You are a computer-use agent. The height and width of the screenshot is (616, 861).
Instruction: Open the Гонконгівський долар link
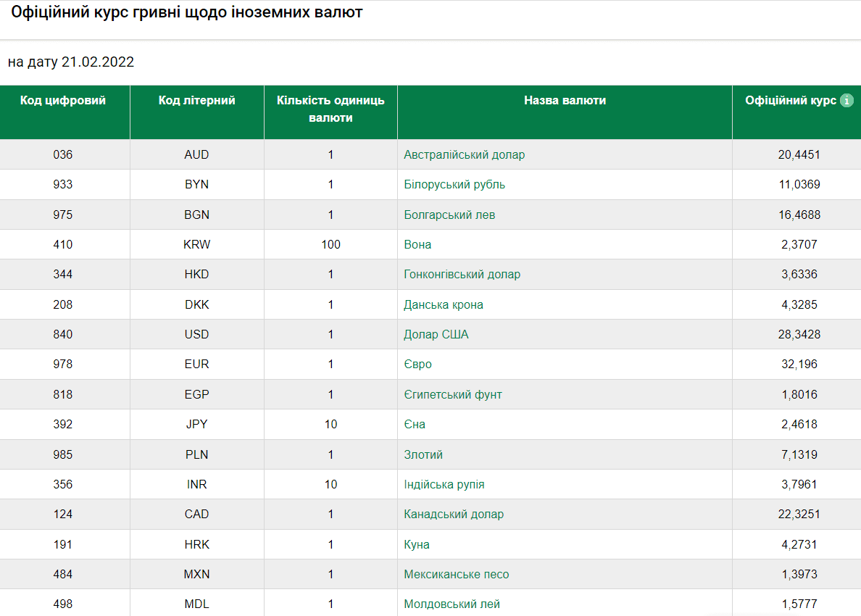pyautogui.click(x=462, y=274)
